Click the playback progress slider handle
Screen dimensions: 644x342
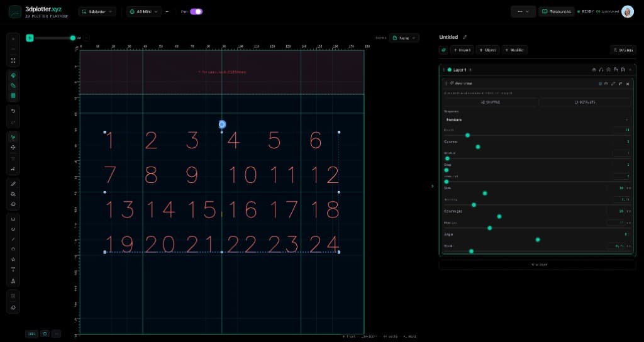coord(73,38)
